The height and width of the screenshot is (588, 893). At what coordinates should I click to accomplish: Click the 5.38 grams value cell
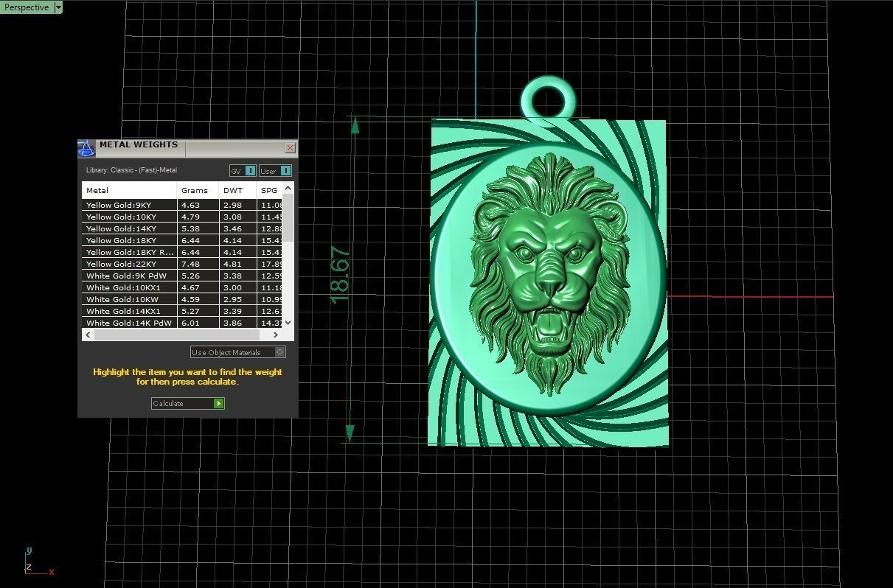click(198, 228)
